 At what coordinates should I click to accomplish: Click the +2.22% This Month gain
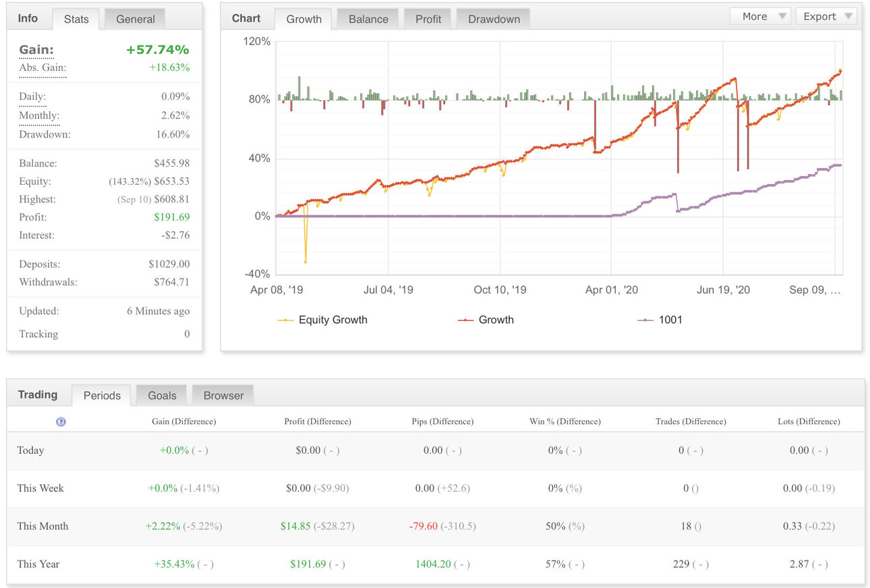tap(163, 526)
